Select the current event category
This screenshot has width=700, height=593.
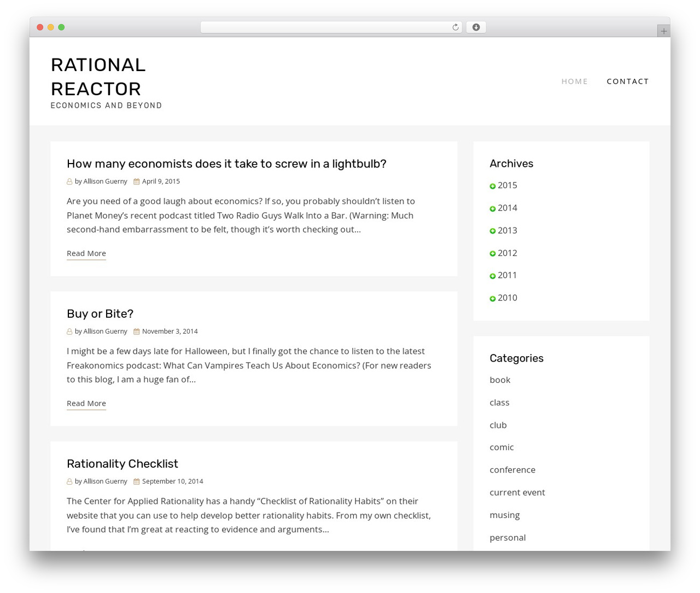(x=517, y=492)
